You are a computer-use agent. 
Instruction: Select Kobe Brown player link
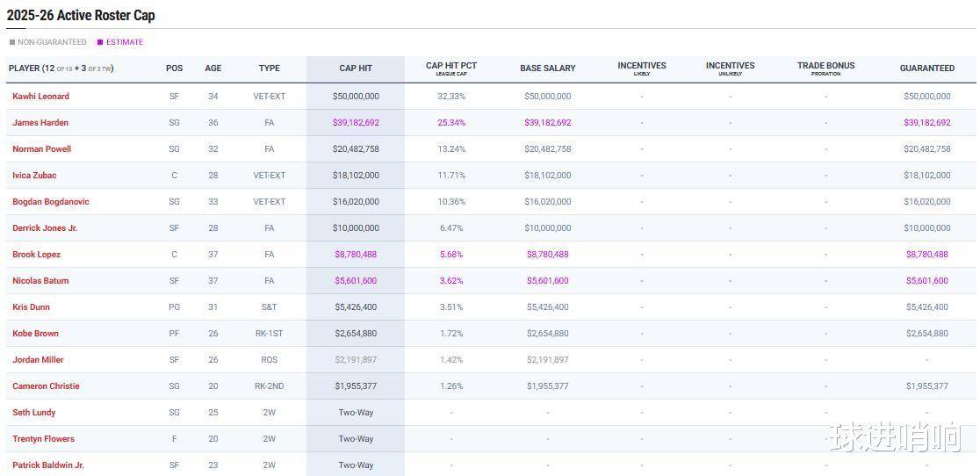click(35, 334)
